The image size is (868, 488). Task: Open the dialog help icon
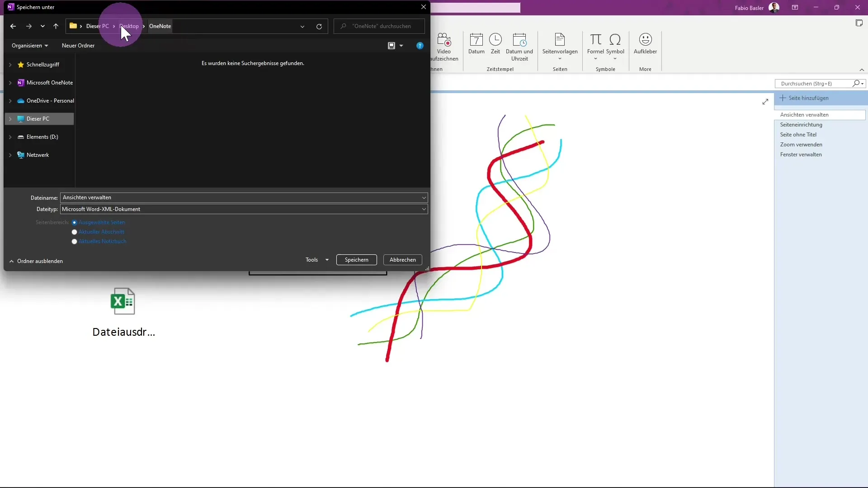tap(420, 46)
